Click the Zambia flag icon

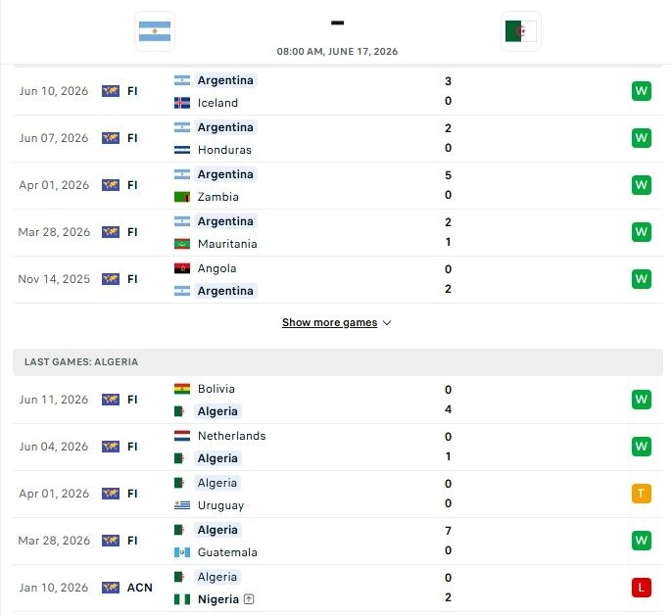[182, 197]
